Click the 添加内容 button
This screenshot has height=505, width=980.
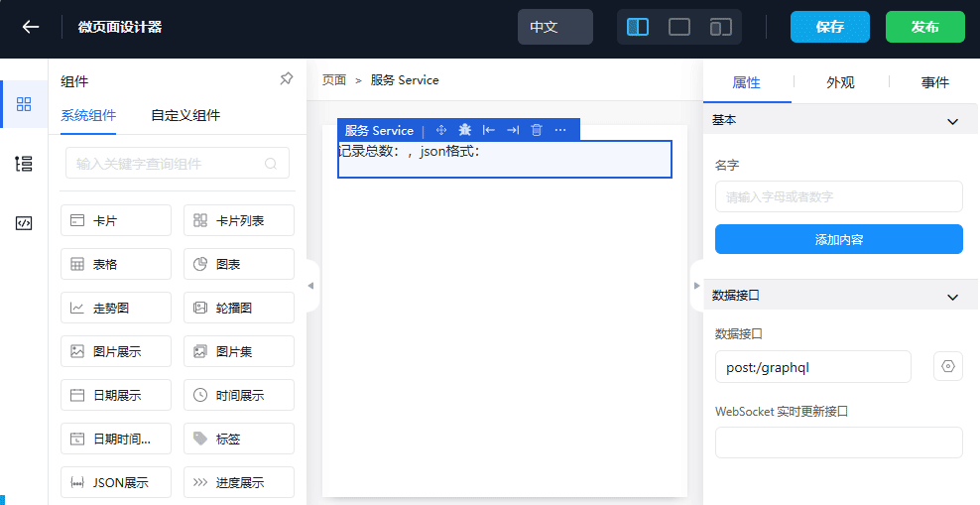(838, 239)
